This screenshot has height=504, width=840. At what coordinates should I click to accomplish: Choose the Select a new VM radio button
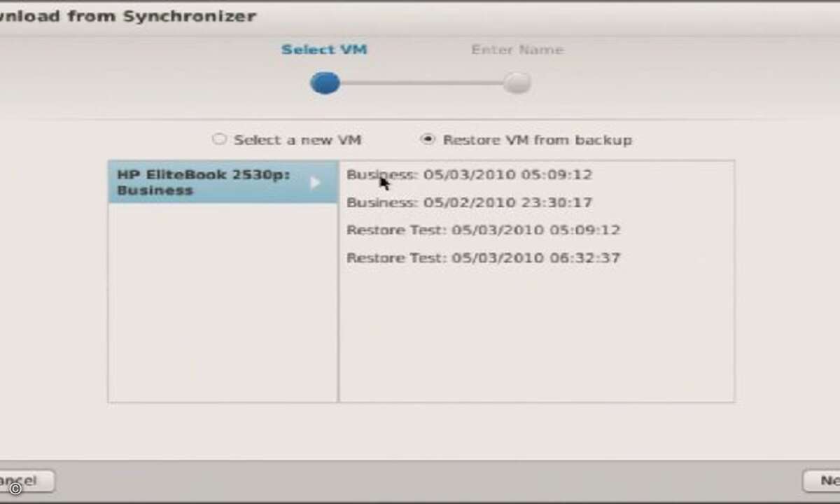[220, 139]
